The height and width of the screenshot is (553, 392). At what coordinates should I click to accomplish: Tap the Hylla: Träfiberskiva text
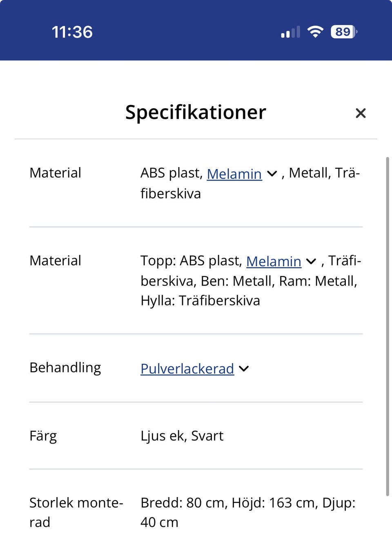coord(200,301)
